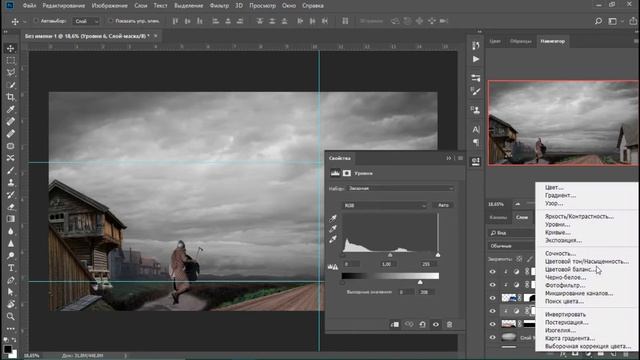
Task: Select the Clone Stamp tool
Action: [x=11, y=182]
